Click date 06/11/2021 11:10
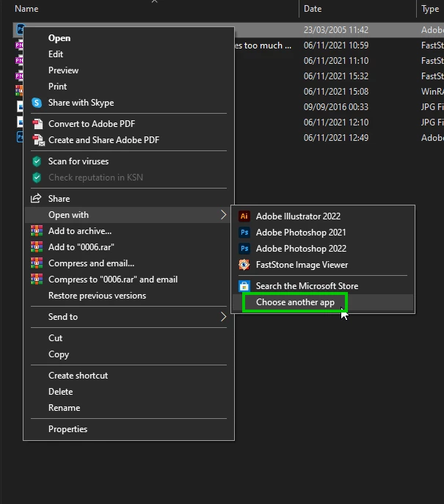444x504 pixels. pos(336,61)
